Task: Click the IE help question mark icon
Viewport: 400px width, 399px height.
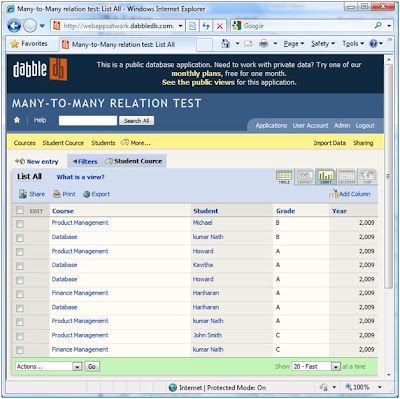Action: coord(373,44)
